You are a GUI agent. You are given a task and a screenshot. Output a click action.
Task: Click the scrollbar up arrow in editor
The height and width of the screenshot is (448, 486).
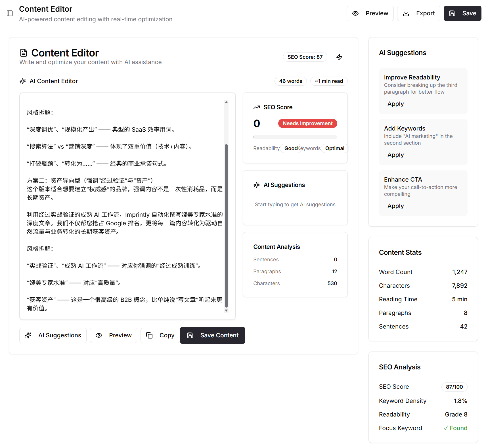click(x=226, y=102)
